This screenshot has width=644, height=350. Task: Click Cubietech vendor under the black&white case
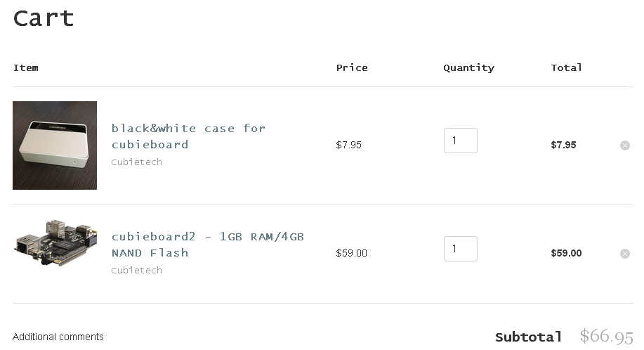136,162
